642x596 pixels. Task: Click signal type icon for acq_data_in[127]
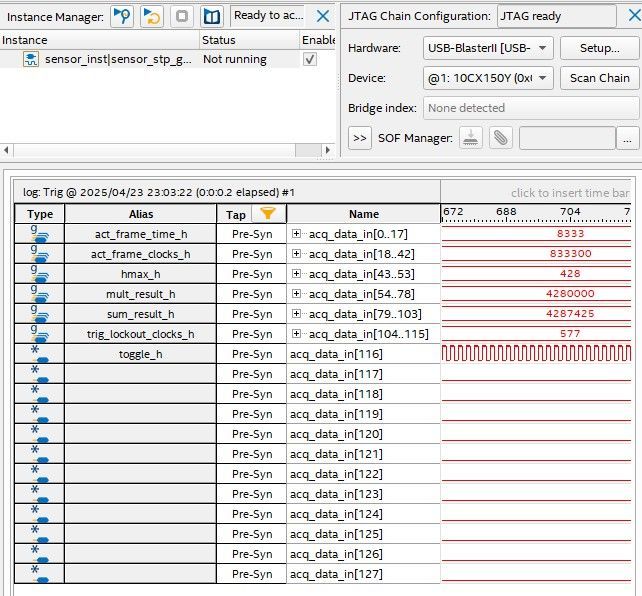tap(39, 574)
